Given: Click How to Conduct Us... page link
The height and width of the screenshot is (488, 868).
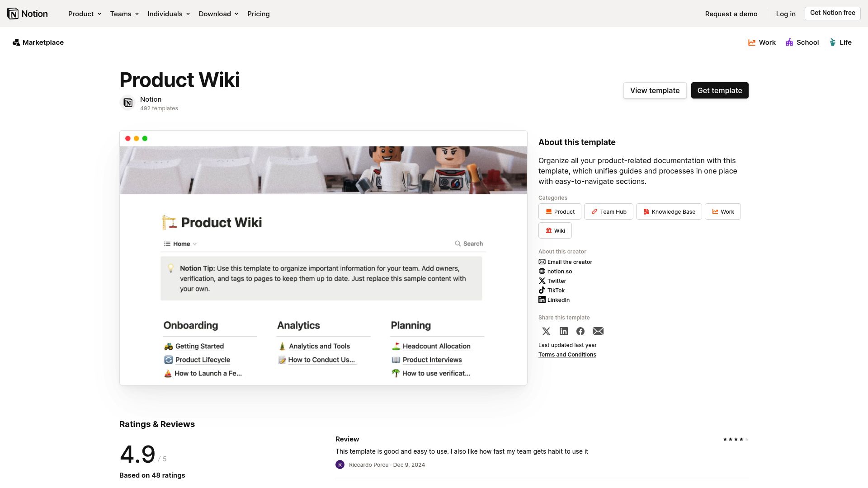Looking at the screenshot, I should (x=321, y=360).
